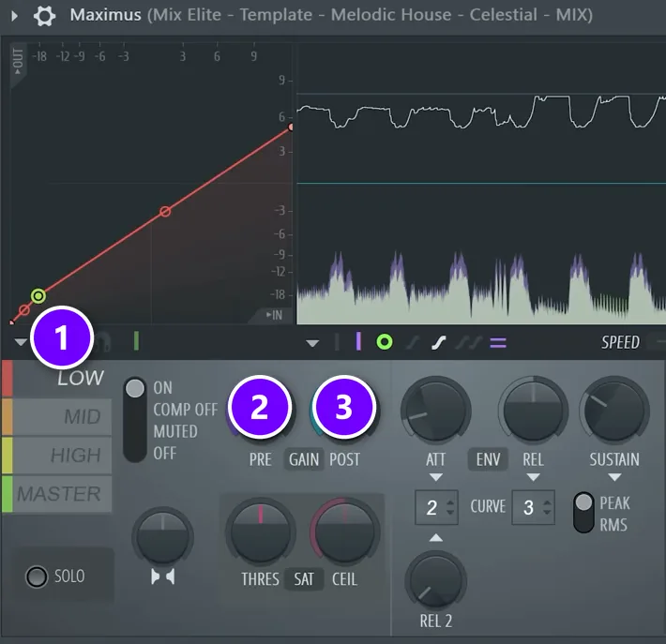Click the REL release knob
The width and height of the screenshot is (666, 644).
533,411
